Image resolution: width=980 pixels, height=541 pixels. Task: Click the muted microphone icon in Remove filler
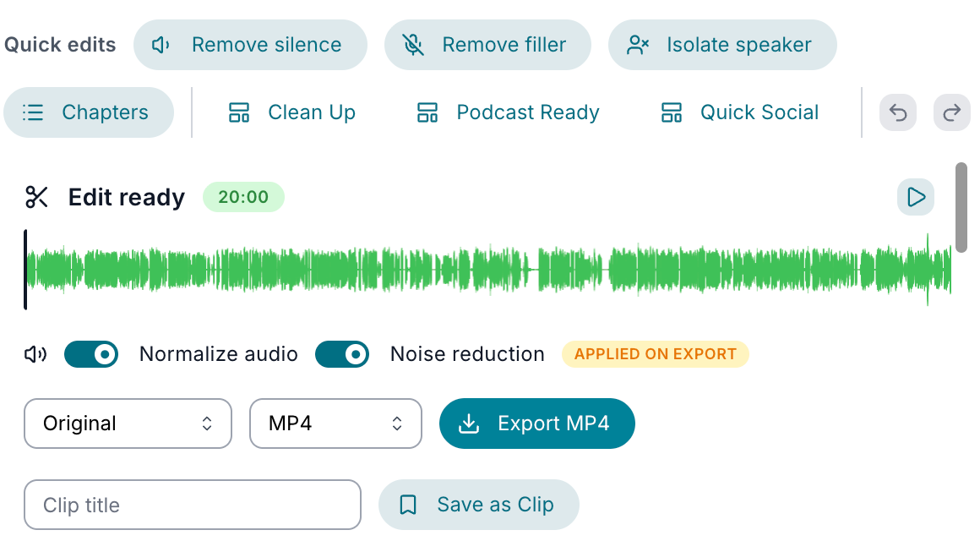click(x=413, y=45)
